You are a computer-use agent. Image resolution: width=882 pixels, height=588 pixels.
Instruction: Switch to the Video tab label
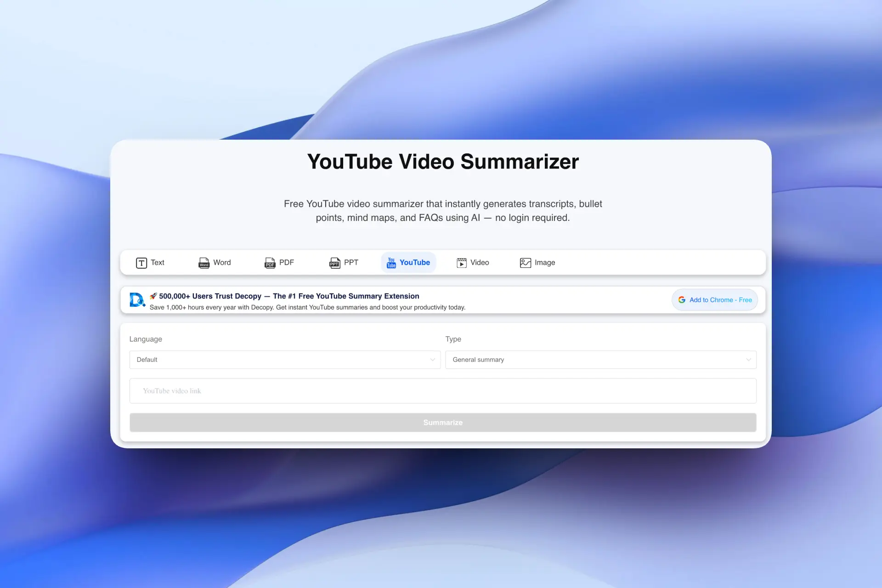click(x=480, y=263)
